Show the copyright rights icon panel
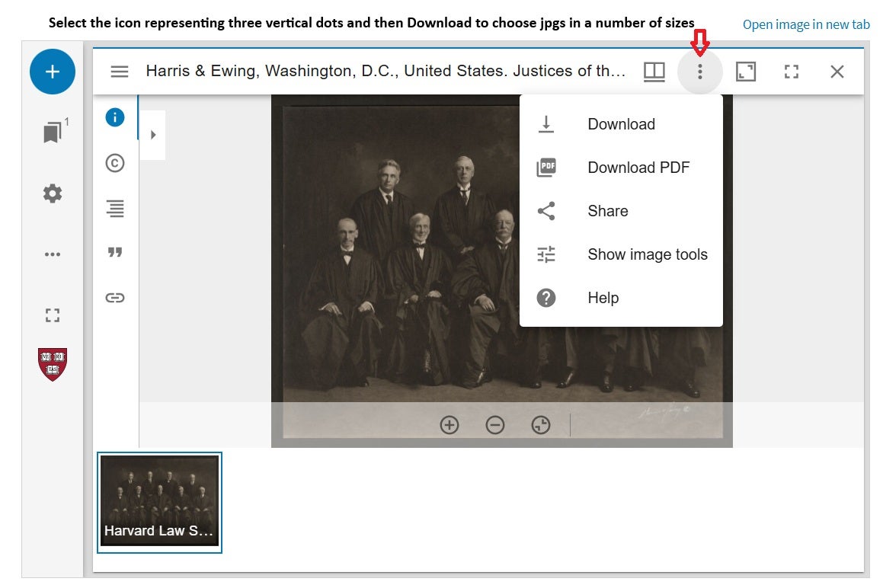Viewport: 883px width, 588px height. (x=115, y=162)
